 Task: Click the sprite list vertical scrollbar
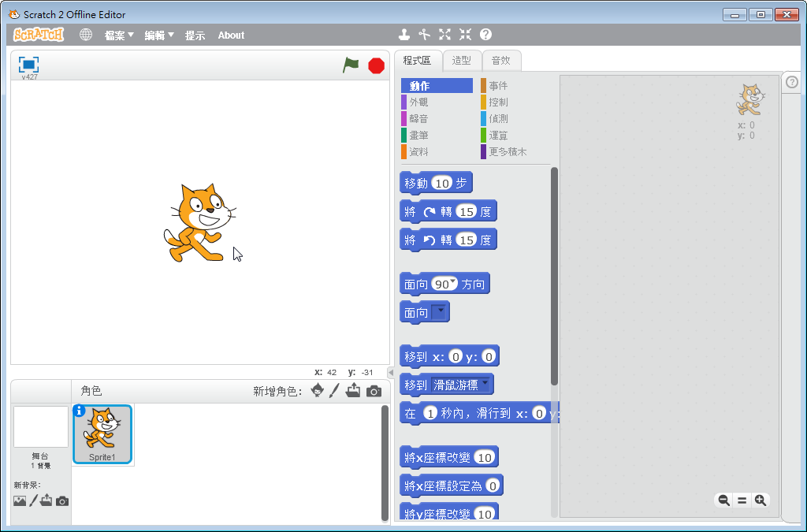[x=385, y=463]
